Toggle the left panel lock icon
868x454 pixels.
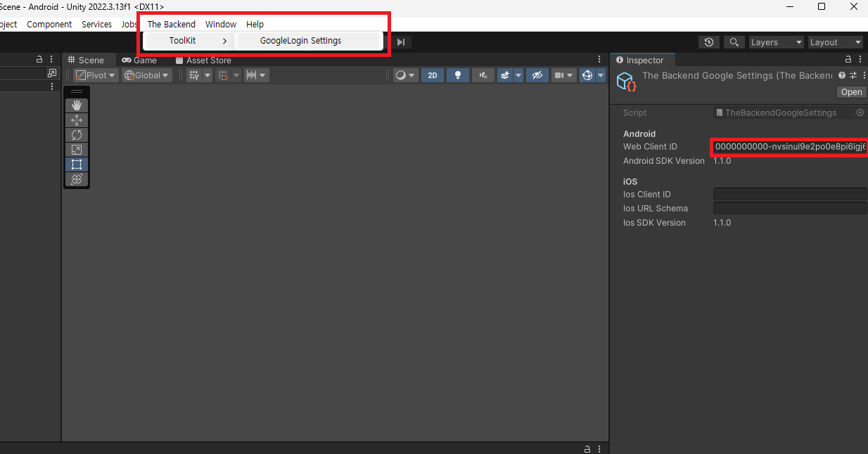coord(39,60)
